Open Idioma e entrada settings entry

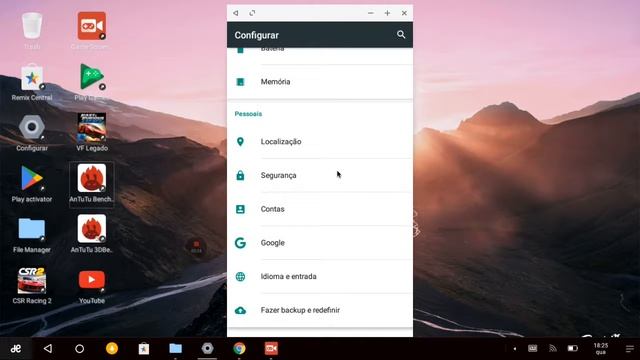click(x=320, y=276)
